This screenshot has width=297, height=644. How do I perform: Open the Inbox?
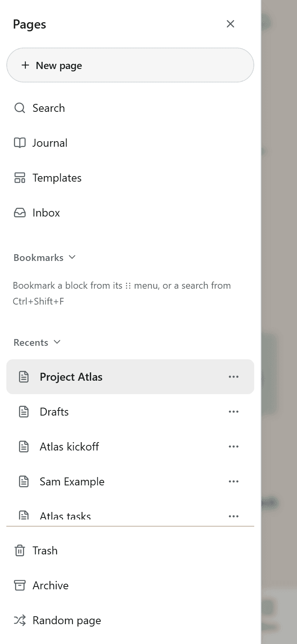click(x=130, y=213)
